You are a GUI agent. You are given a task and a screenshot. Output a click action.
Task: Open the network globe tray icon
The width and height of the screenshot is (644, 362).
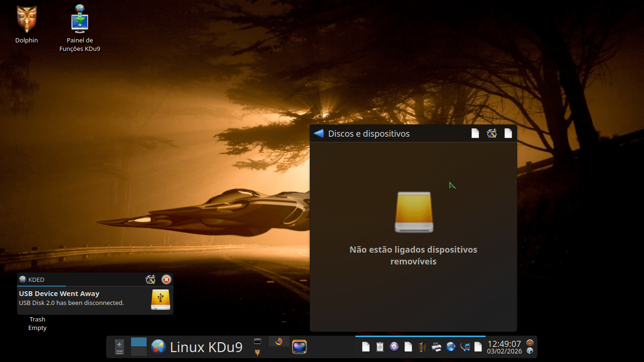tap(451, 347)
